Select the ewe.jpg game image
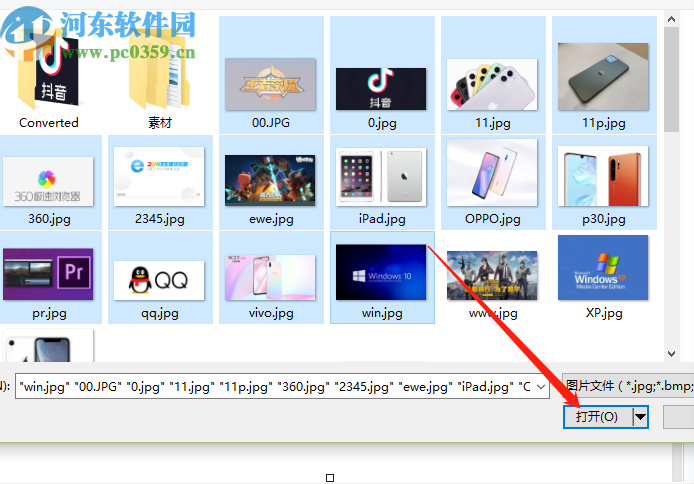Viewport: 694px width, 484px height. [271, 182]
